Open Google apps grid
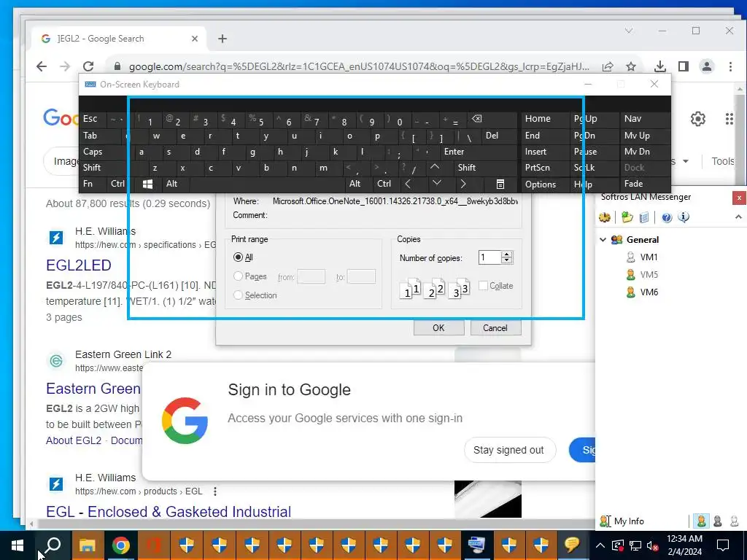Screen dimensions: 747x560 [729, 119]
